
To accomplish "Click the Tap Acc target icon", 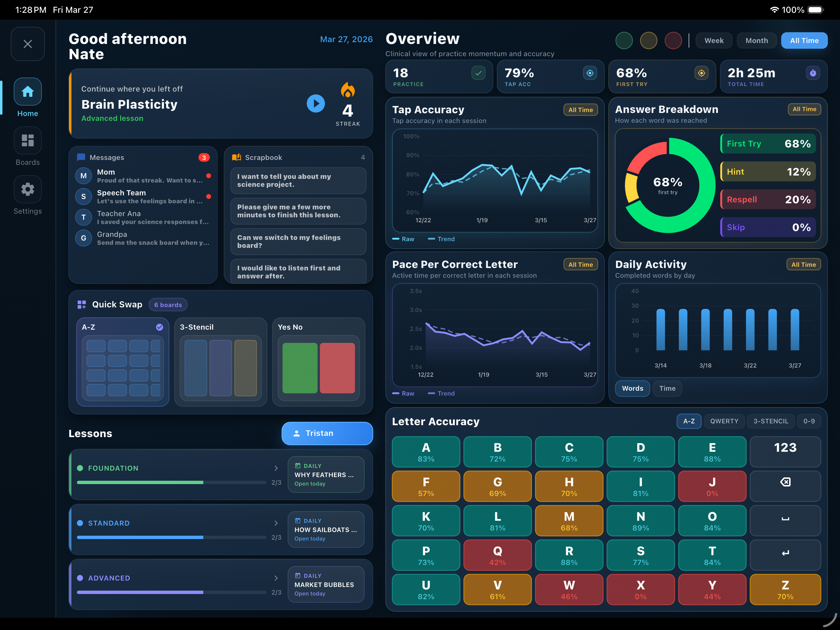I will point(590,73).
